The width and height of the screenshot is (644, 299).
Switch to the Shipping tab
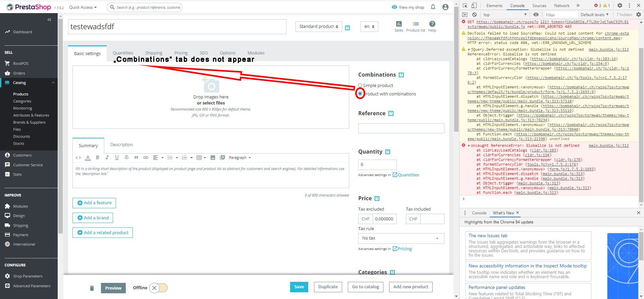(x=154, y=53)
